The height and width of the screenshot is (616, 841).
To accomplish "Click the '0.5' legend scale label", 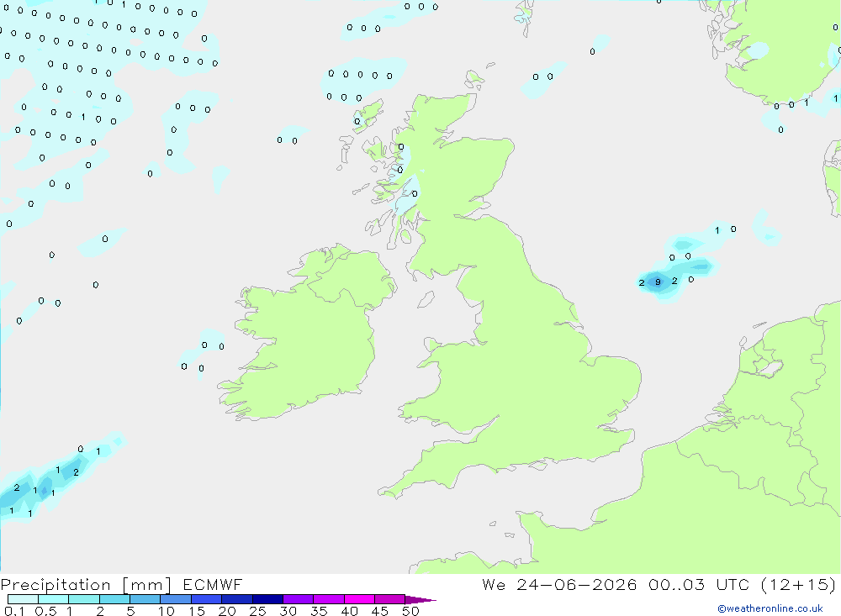I will point(45,611).
